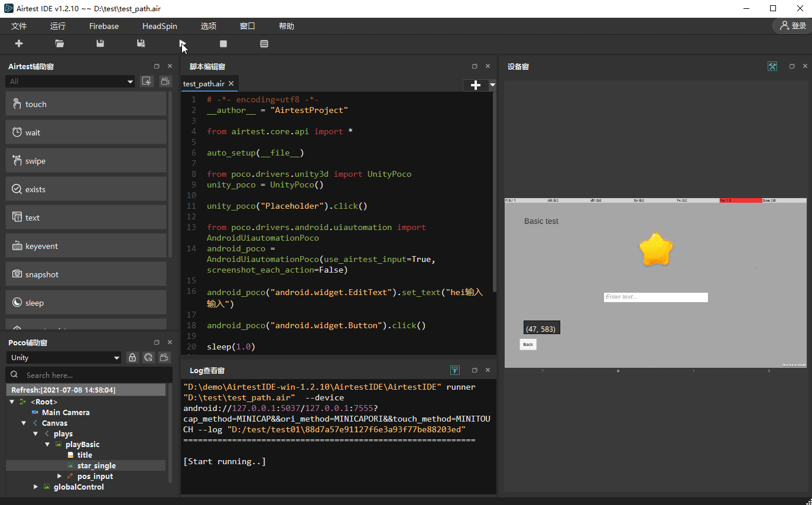Click the screenshot crop icon in Airtest assistant

coord(147,82)
